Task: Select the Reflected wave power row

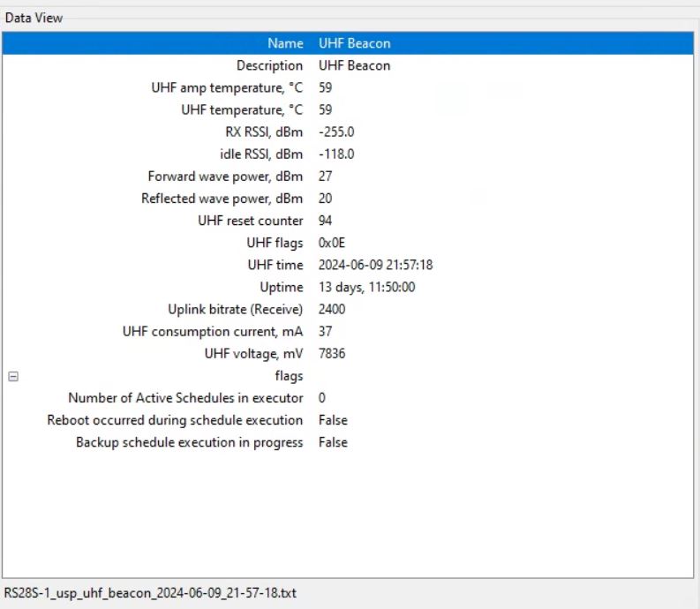Action: click(222, 198)
